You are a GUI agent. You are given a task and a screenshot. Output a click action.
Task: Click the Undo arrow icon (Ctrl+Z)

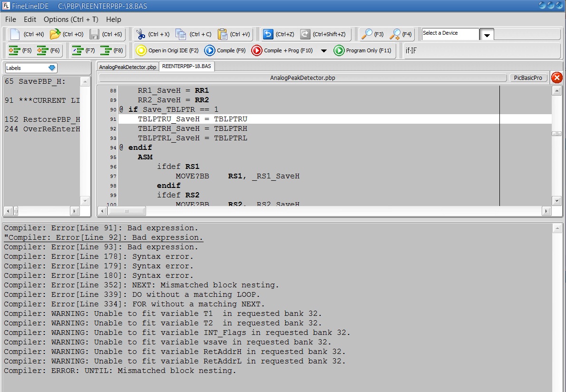[268, 34]
